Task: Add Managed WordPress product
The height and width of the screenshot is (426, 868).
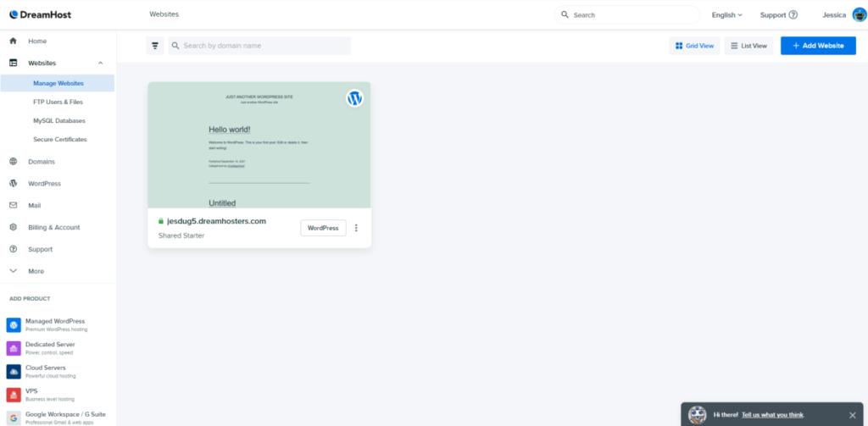Action: click(55, 324)
